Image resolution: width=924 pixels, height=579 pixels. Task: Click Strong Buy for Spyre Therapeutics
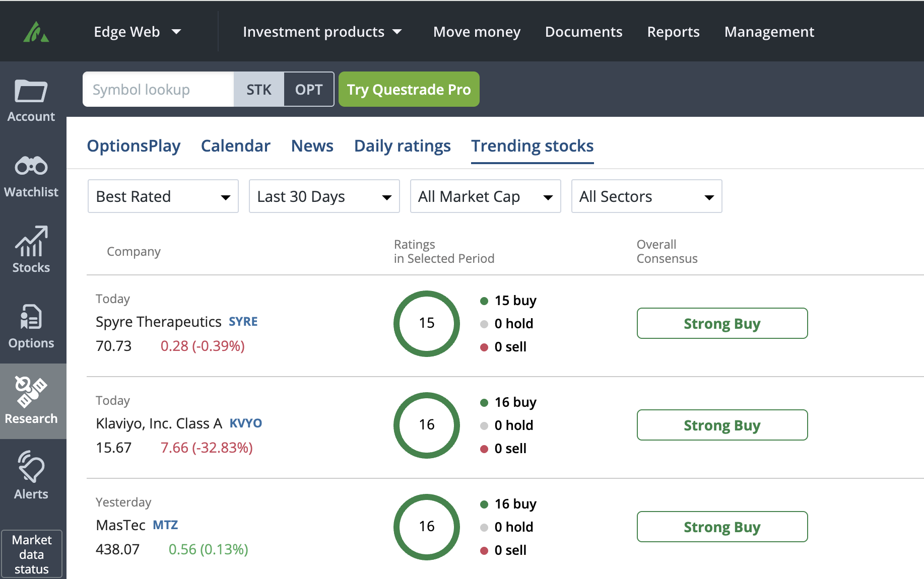[722, 323]
